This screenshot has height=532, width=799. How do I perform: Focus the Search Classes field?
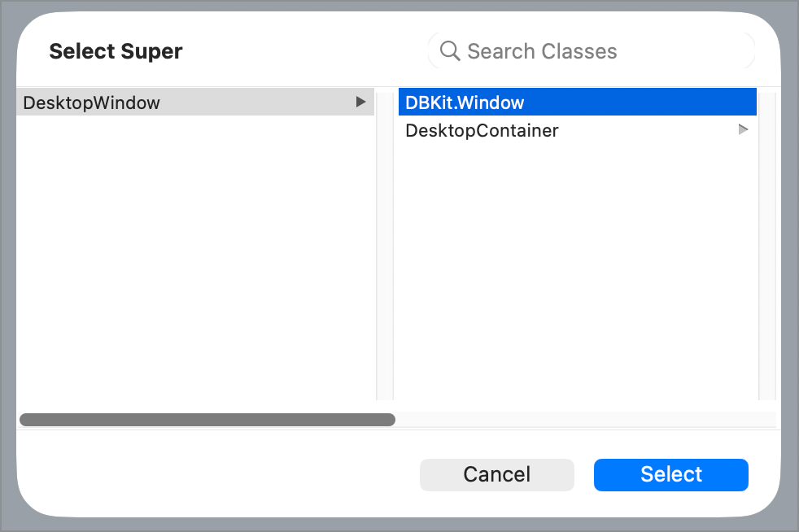click(591, 51)
